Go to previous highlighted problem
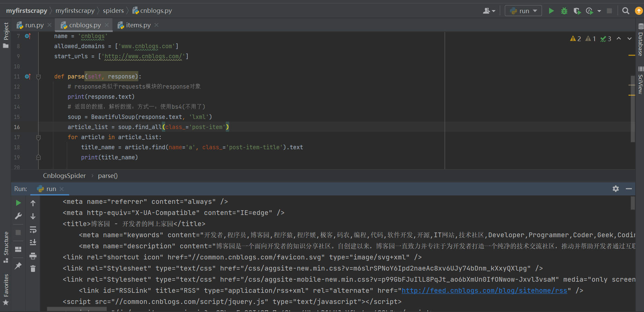 pos(619,39)
